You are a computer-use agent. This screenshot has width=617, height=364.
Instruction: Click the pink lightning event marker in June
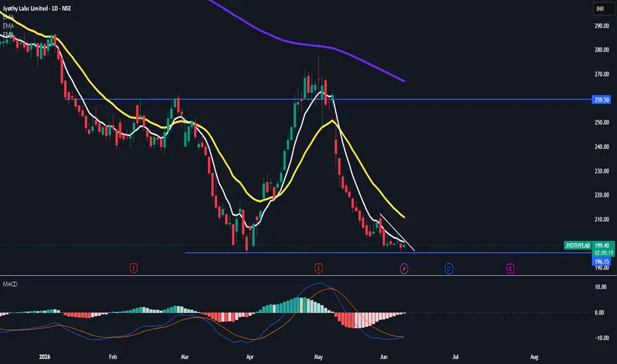coord(404,269)
